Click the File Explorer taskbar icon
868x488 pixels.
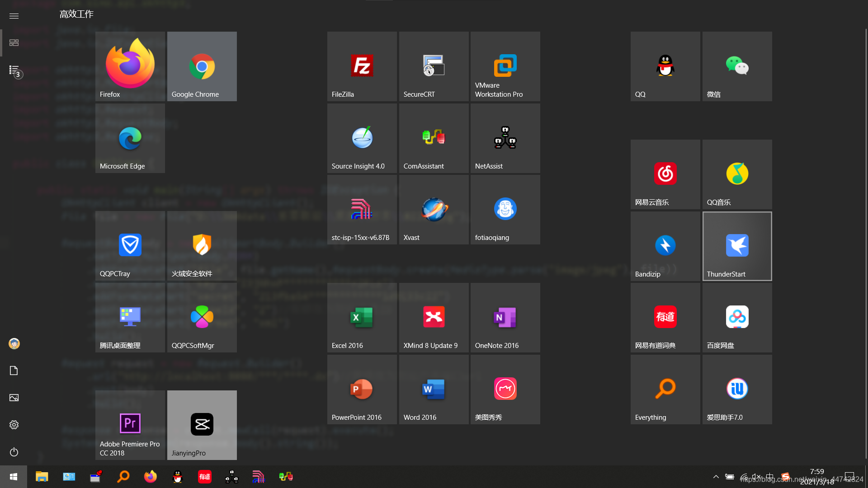pyautogui.click(x=42, y=477)
